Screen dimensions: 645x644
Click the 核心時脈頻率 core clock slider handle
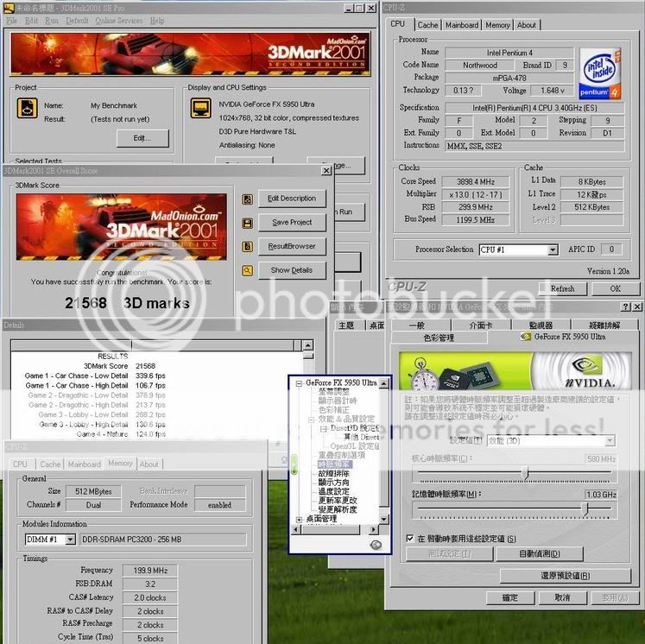(x=525, y=472)
